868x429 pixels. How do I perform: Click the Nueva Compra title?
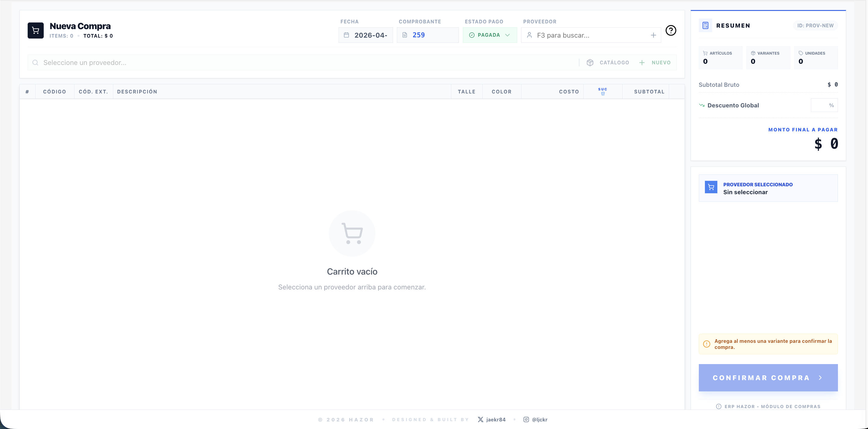[x=80, y=26]
